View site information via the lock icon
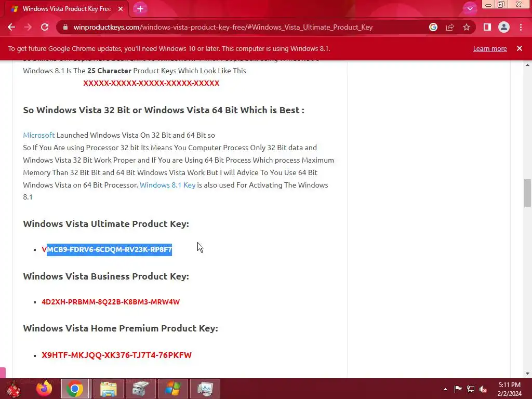Screen dimensions: 532x399 coord(65,27)
